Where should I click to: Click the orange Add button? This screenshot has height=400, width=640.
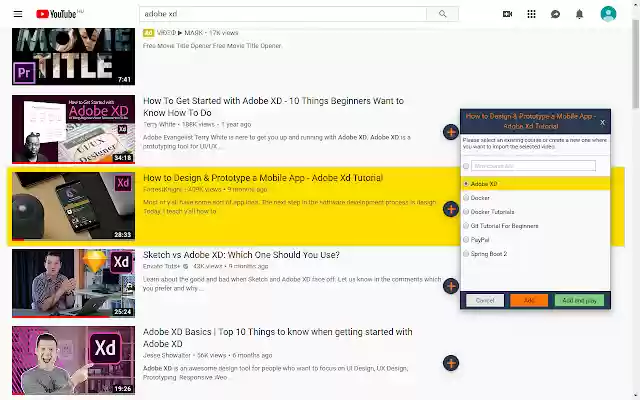[529, 300]
